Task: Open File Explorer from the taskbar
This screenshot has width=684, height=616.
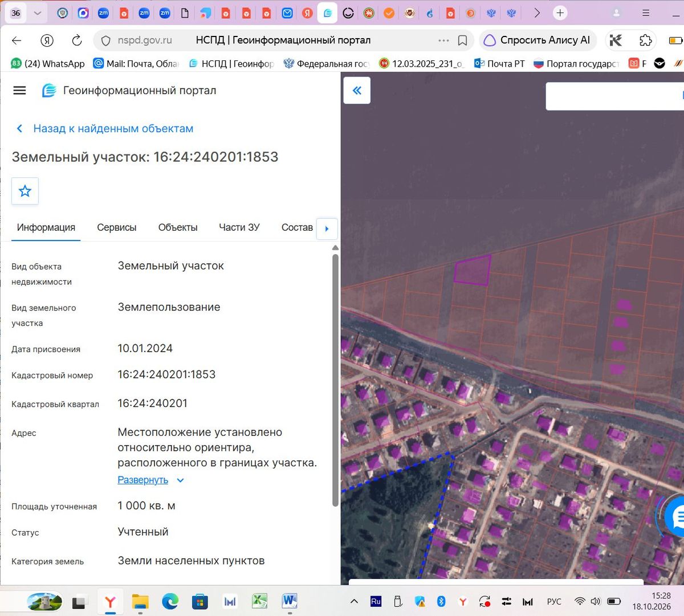Action: pyautogui.click(x=140, y=602)
